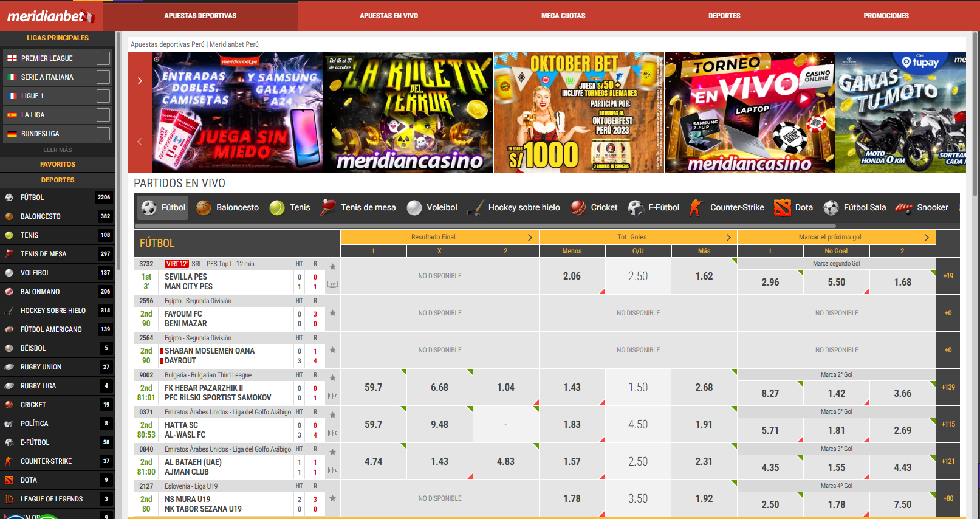This screenshot has width=980, height=519.
Task: Select the Cricket ball icon
Action: (578, 208)
